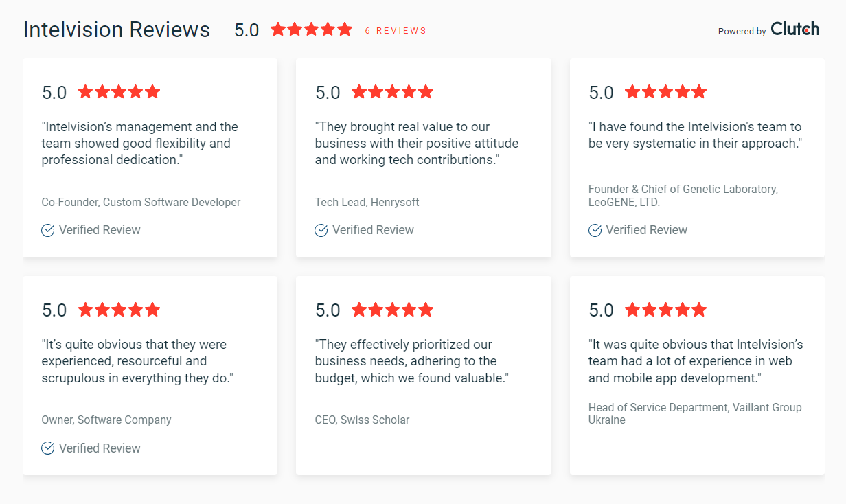Open the Intelvision Reviews heading

(x=117, y=30)
